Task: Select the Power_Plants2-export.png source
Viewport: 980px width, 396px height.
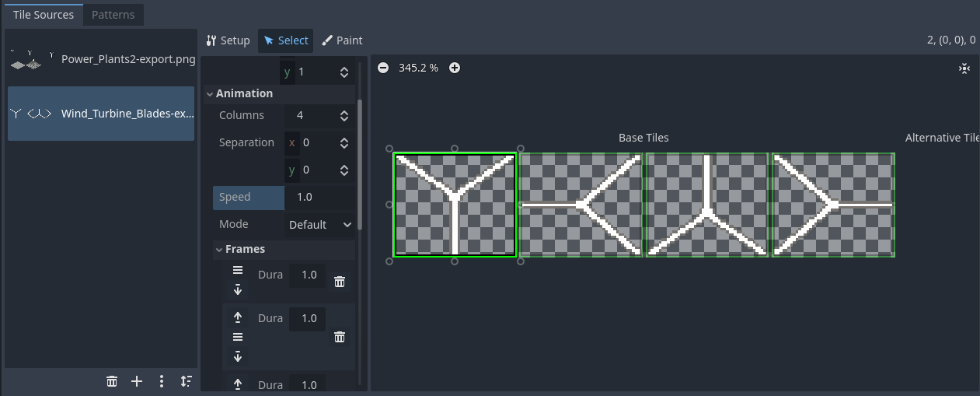Action: tap(101, 58)
